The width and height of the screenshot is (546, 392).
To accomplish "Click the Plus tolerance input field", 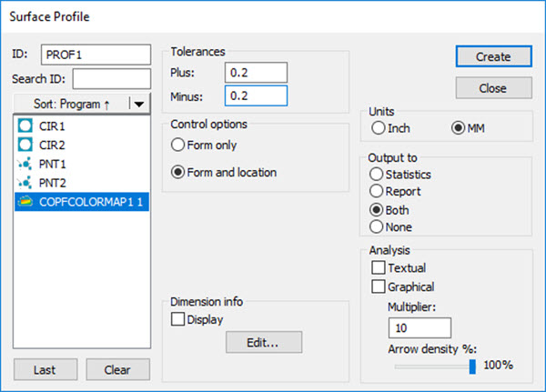I will [256, 72].
